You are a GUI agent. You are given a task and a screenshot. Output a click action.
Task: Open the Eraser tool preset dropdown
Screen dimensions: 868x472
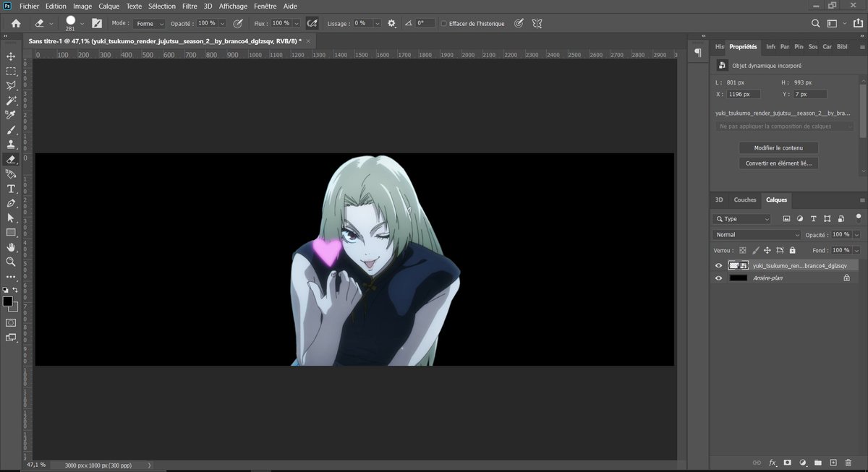[x=53, y=23]
